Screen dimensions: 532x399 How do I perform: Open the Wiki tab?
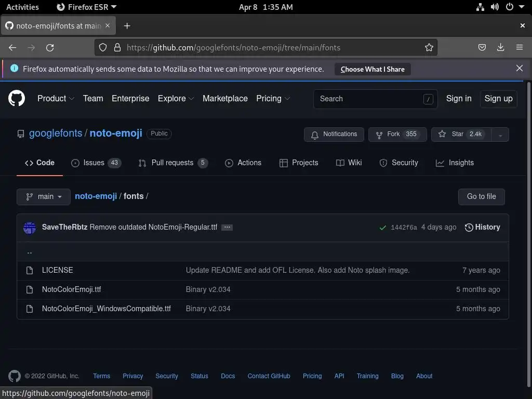click(349, 163)
